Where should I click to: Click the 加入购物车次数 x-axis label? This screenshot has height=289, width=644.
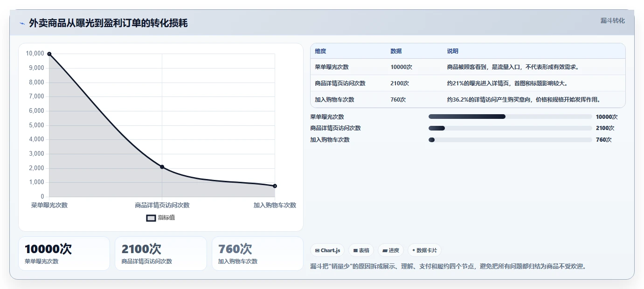[x=275, y=205]
